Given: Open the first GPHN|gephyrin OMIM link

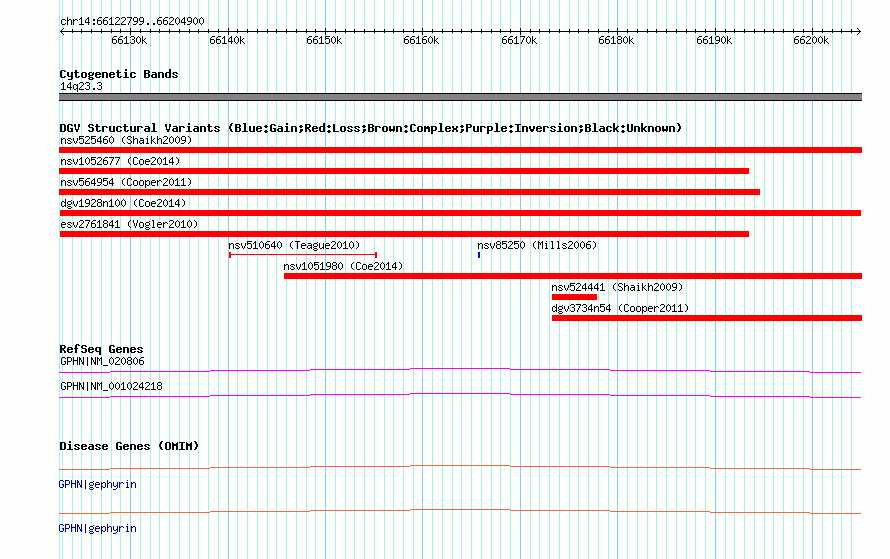Looking at the screenshot, I should pos(98,484).
